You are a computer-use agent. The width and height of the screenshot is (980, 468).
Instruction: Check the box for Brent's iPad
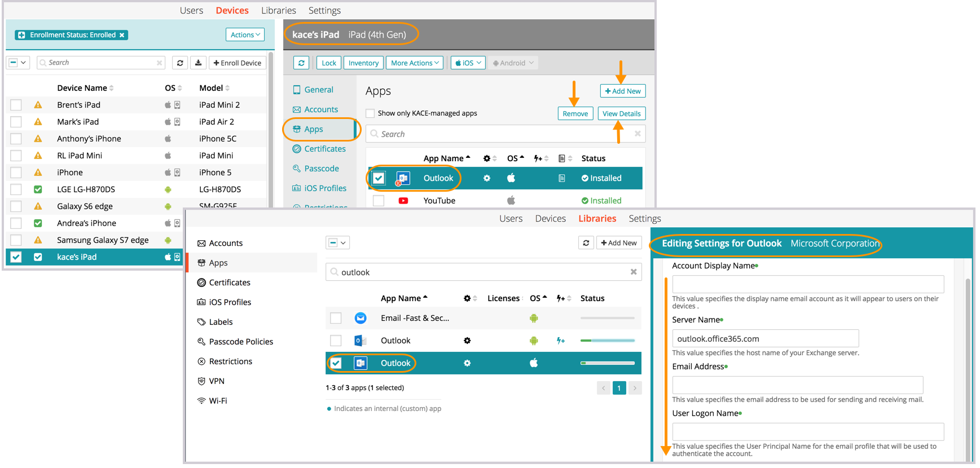point(16,105)
